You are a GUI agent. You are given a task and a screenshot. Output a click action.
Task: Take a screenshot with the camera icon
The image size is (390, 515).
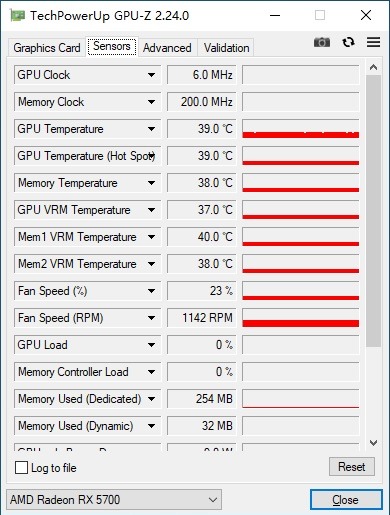click(322, 42)
